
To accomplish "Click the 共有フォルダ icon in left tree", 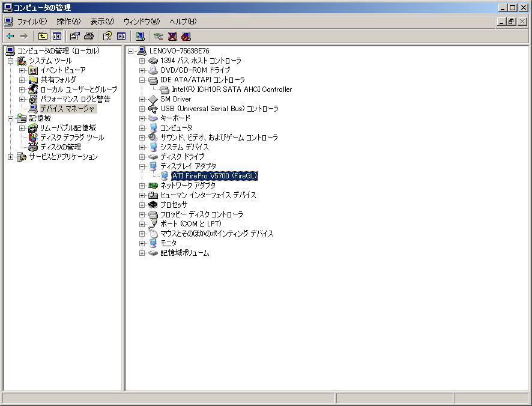I will coord(33,80).
